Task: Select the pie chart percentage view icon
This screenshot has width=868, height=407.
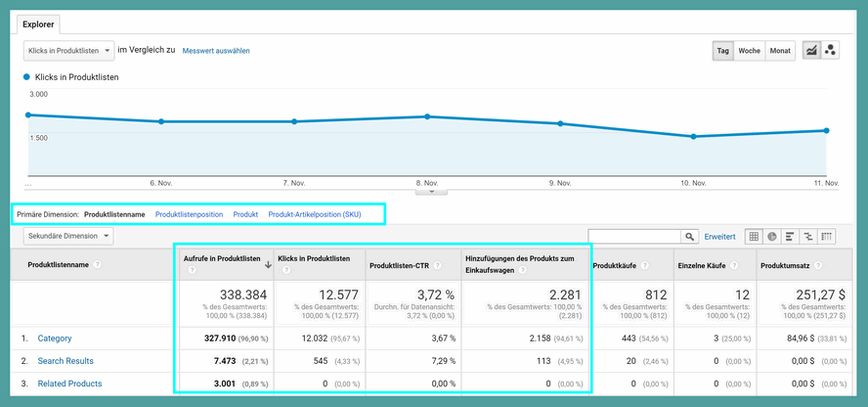Action: (771, 237)
